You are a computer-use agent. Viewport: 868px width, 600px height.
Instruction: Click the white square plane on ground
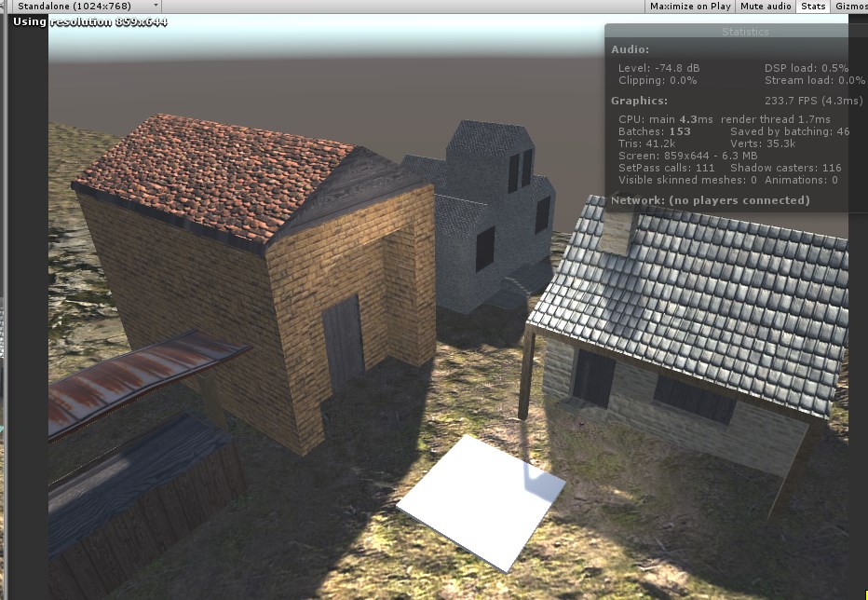(481, 503)
